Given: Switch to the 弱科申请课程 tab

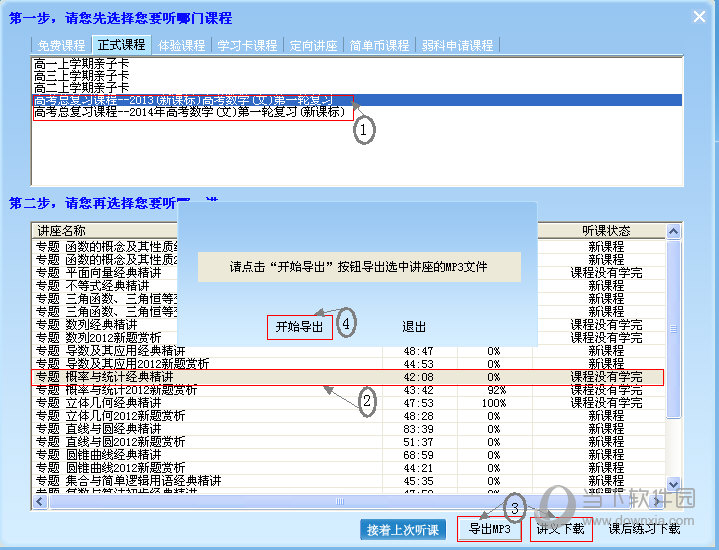Looking at the screenshot, I should click(x=456, y=46).
